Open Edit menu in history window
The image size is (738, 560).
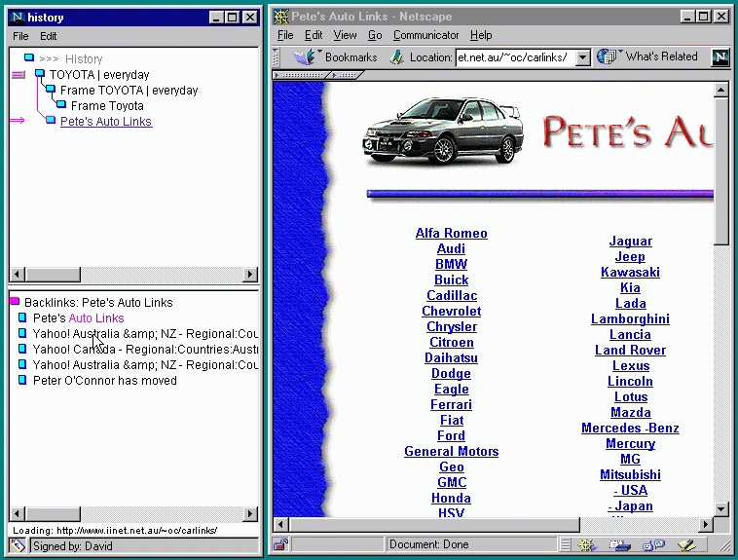(x=48, y=36)
